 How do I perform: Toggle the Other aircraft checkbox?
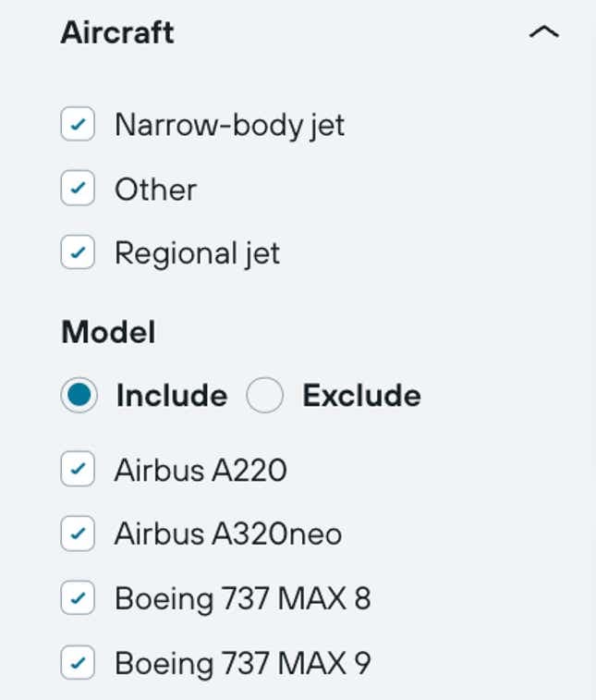click(x=78, y=190)
